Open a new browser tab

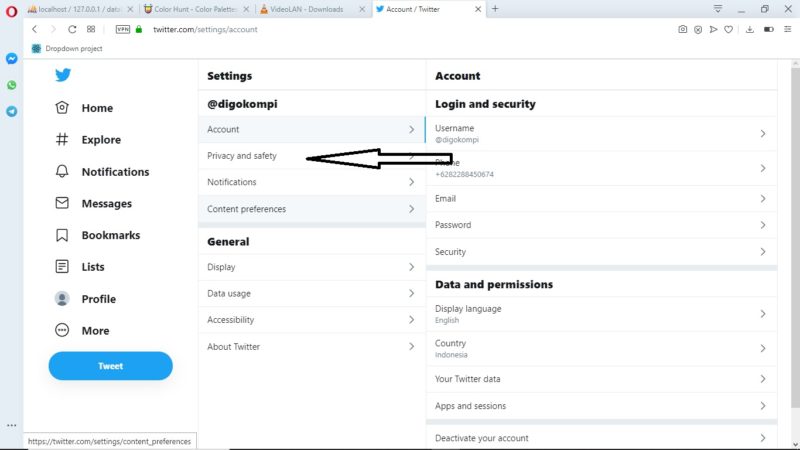click(495, 9)
